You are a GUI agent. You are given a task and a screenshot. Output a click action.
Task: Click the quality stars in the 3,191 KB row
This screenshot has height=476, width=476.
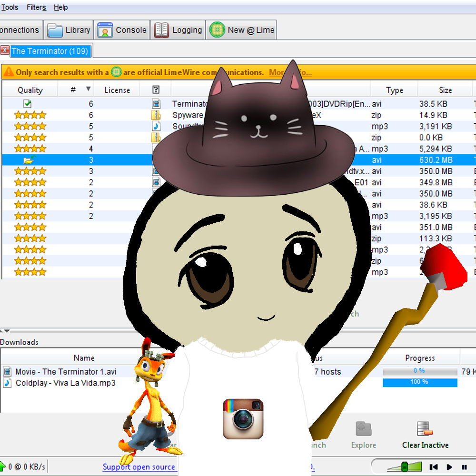[x=30, y=126]
